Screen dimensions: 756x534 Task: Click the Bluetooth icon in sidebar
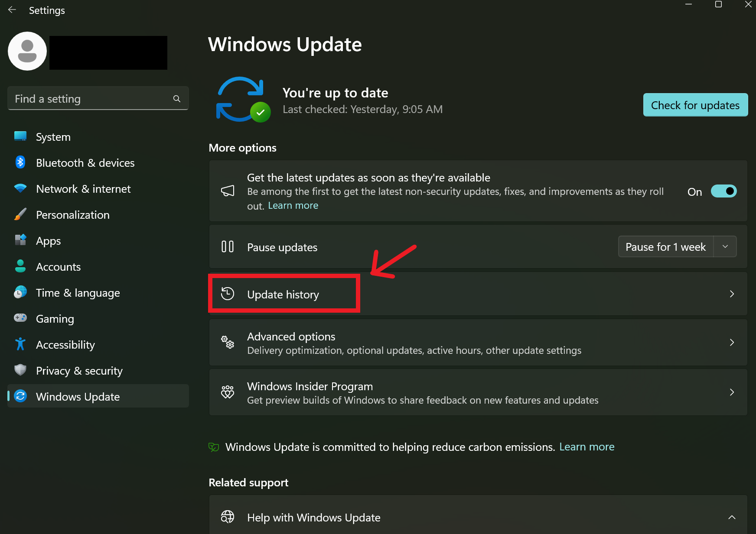click(x=20, y=162)
